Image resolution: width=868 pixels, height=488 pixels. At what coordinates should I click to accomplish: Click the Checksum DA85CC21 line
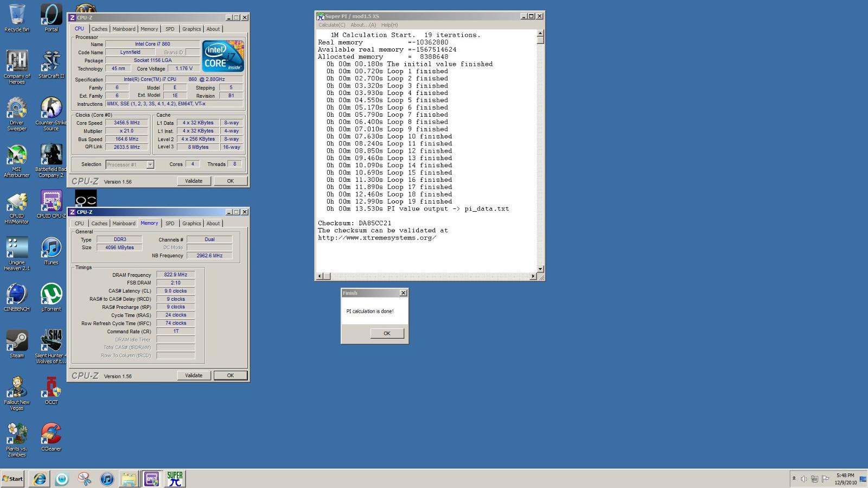354,223
